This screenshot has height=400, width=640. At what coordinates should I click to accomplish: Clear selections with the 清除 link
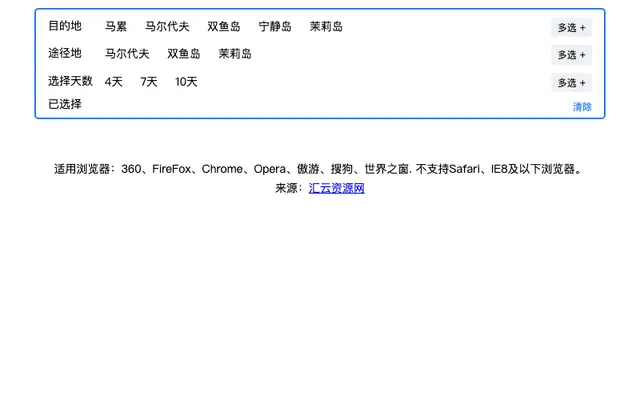click(582, 107)
